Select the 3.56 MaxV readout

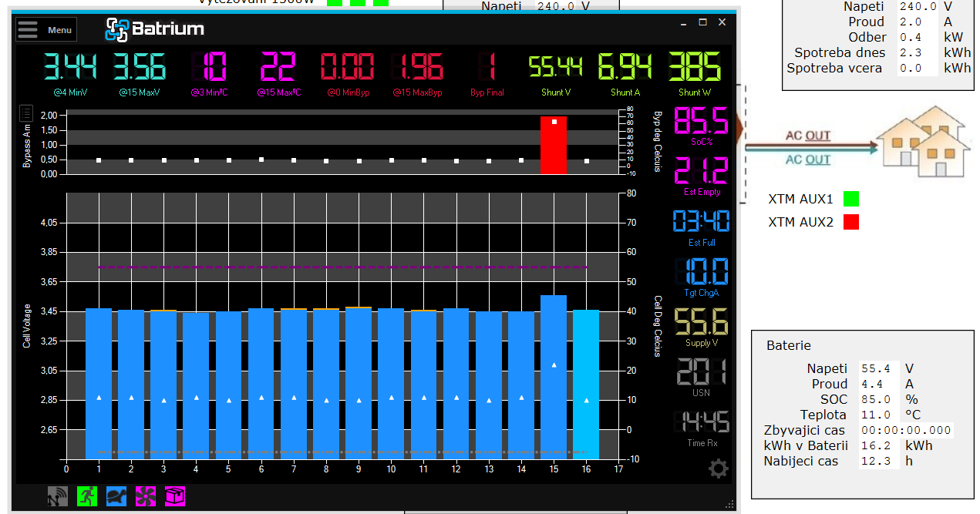(140, 67)
